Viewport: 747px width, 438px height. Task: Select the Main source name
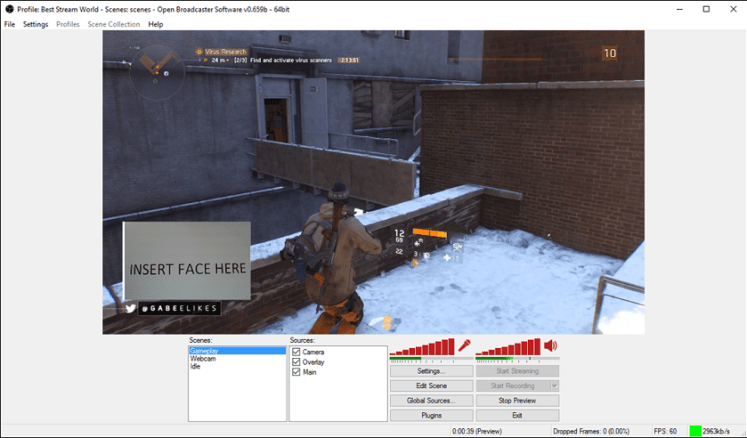[x=309, y=372]
